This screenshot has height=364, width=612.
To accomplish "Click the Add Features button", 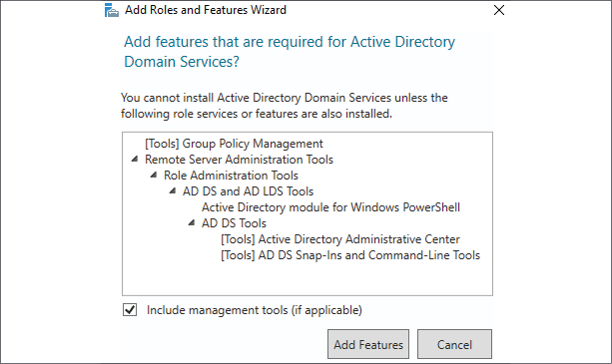I will pos(368,344).
